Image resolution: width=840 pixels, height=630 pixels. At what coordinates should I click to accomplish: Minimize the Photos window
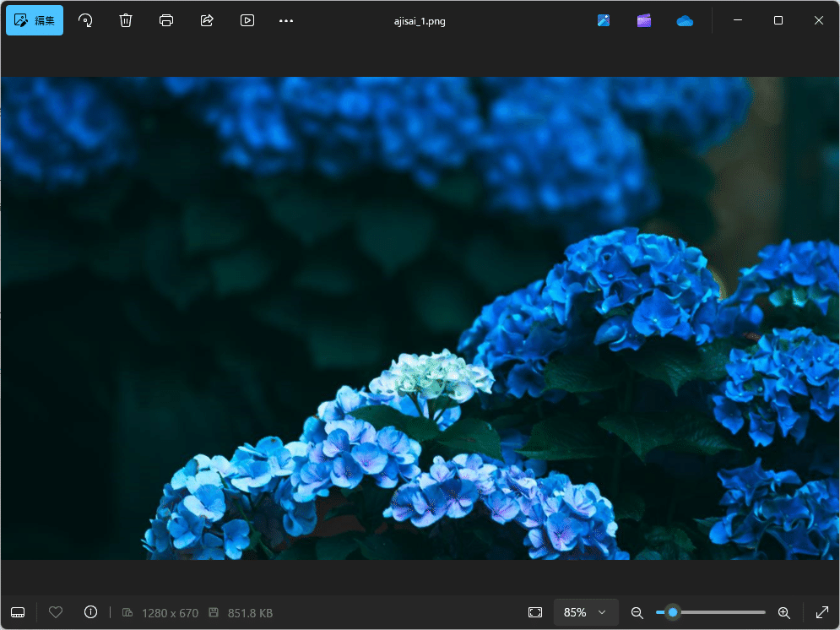[x=738, y=20]
